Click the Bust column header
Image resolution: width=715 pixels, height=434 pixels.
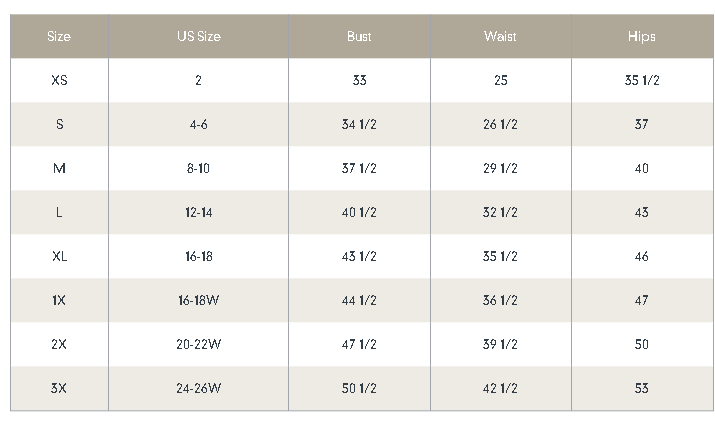pos(359,37)
